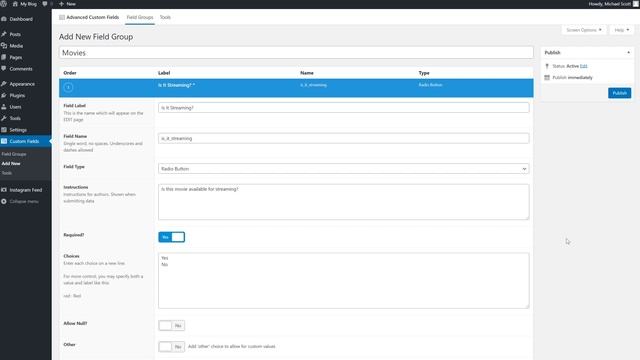Select Add New submenu item
This screenshot has width=640, height=360.
[11, 163]
